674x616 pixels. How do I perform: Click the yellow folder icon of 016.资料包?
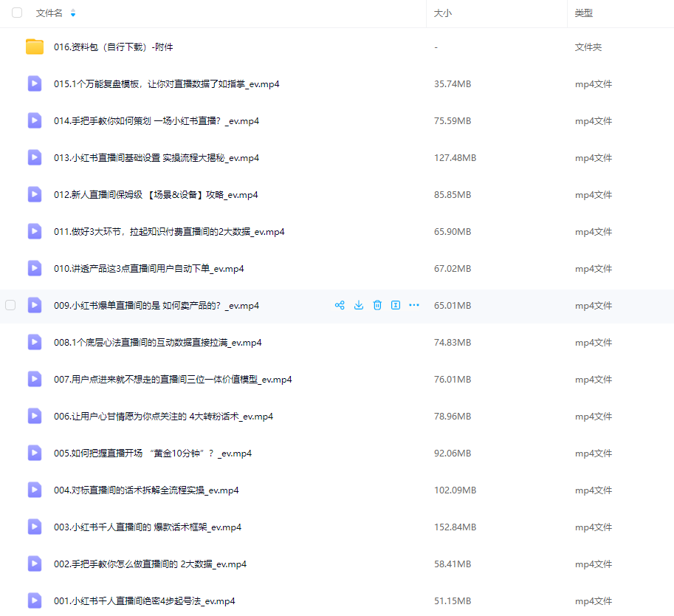pyautogui.click(x=35, y=47)
